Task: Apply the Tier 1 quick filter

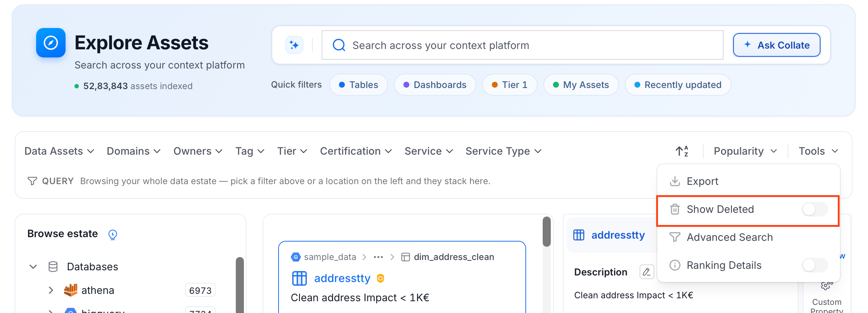Action: pos(510,85)
